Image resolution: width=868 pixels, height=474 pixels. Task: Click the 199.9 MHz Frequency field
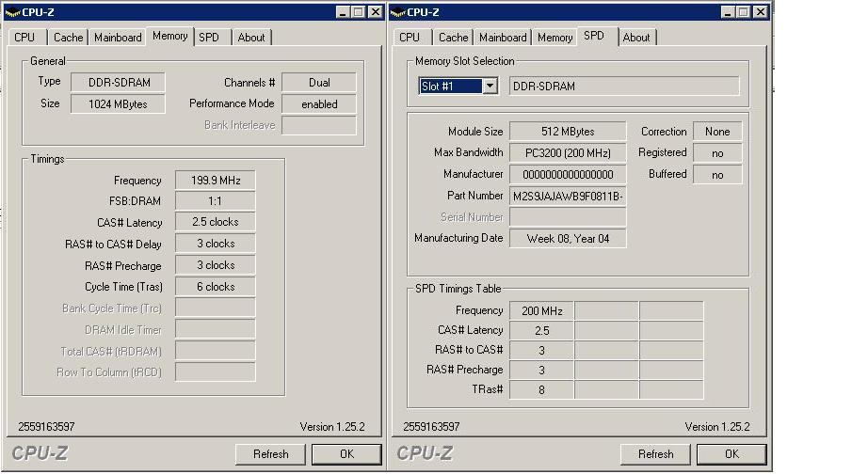click(216, 181)
